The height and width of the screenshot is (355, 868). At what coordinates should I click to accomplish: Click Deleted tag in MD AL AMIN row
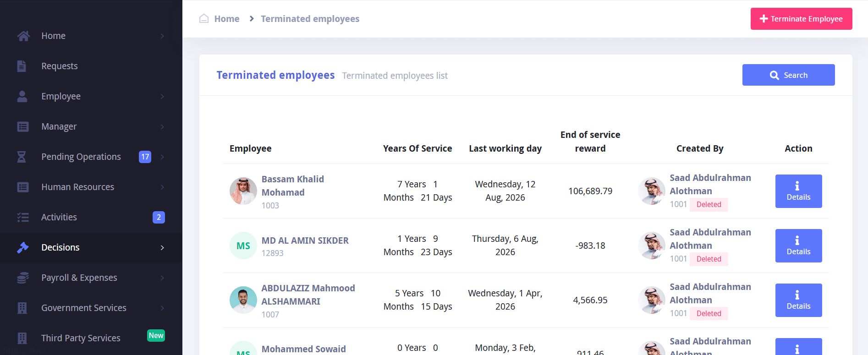point(709,259)
